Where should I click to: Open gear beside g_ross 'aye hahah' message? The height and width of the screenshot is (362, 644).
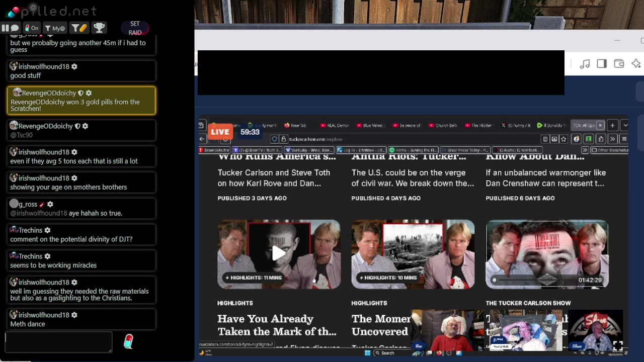pos(50,204)
